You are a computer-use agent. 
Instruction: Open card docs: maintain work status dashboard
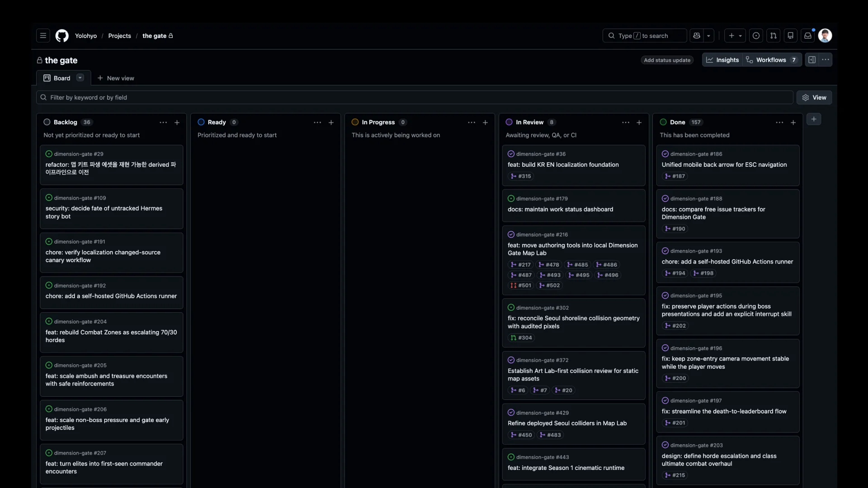573,206
